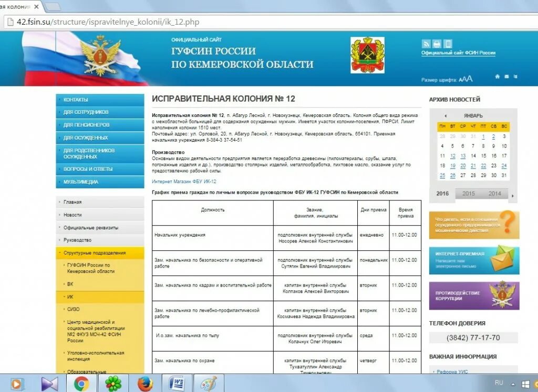
Task: Open Новости in the side navigation
Action: [x=100, y=215]
